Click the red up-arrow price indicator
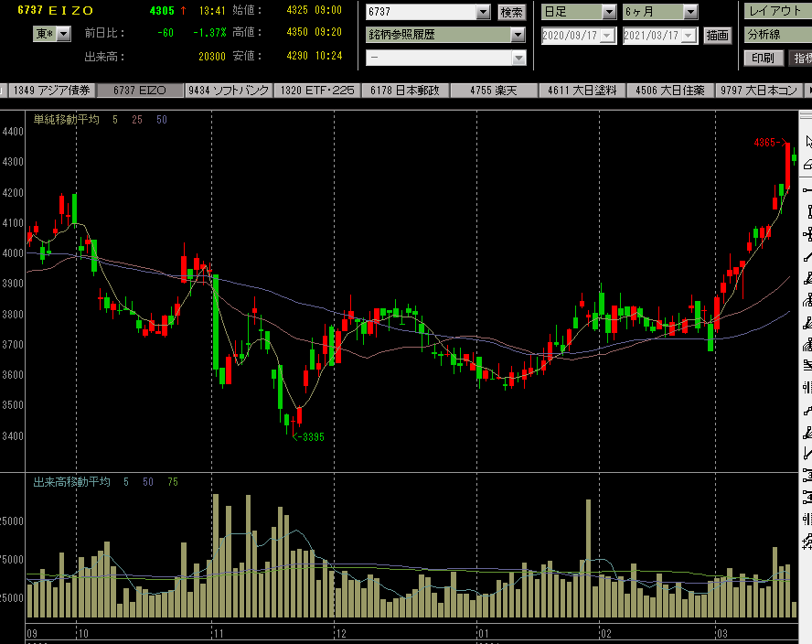 184,11
